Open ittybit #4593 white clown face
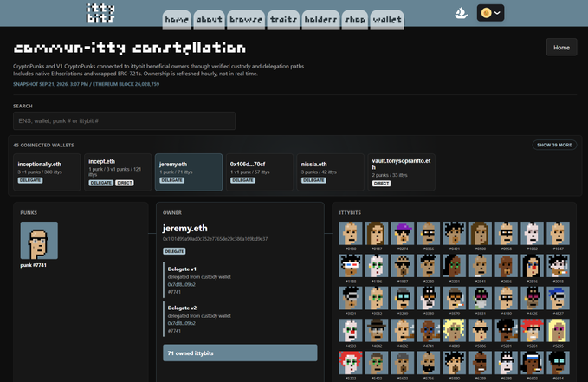 (x=351, y=331)
